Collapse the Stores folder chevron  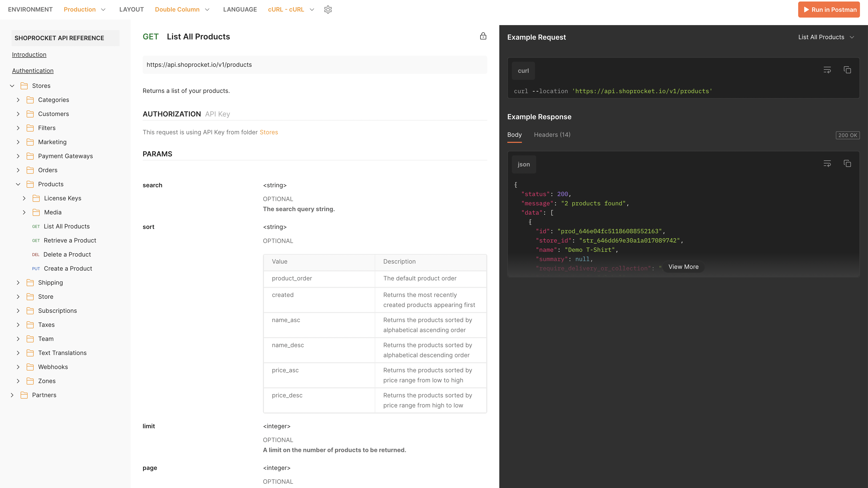(12, 86)
